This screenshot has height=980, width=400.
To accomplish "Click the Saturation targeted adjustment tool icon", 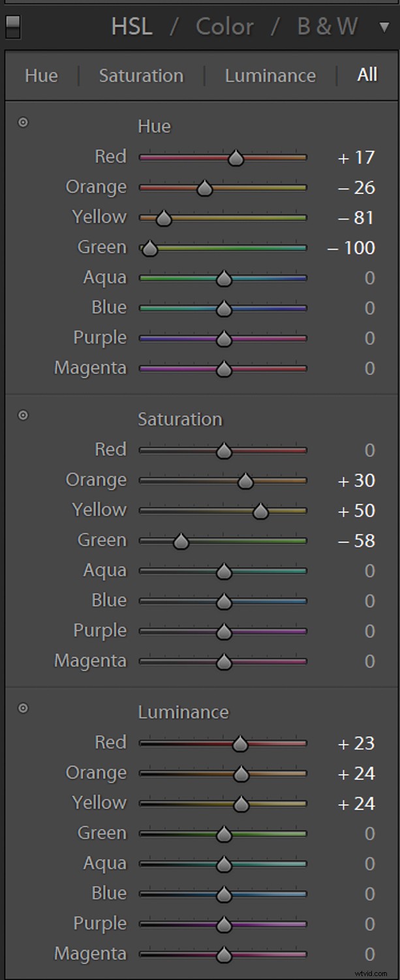I will (x=23, y=415).
